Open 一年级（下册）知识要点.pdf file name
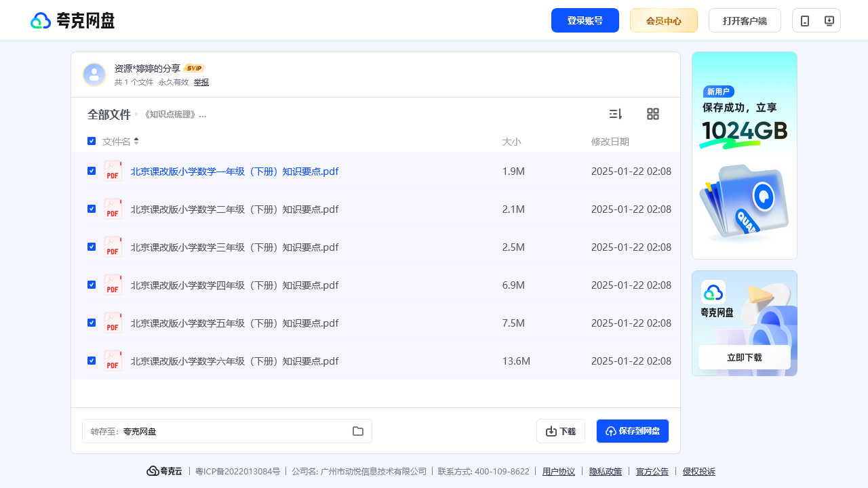This screenshot has height=488, width=868. 235,171
